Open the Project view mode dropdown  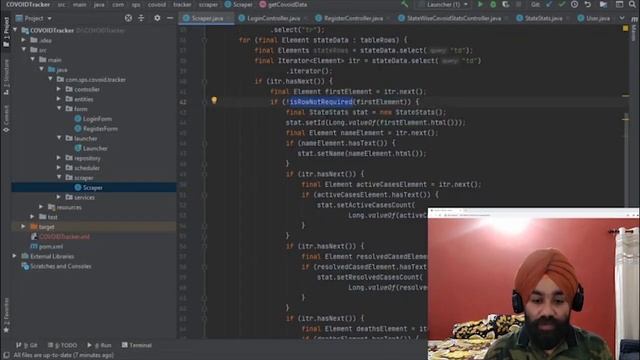(x=33, y=18)
